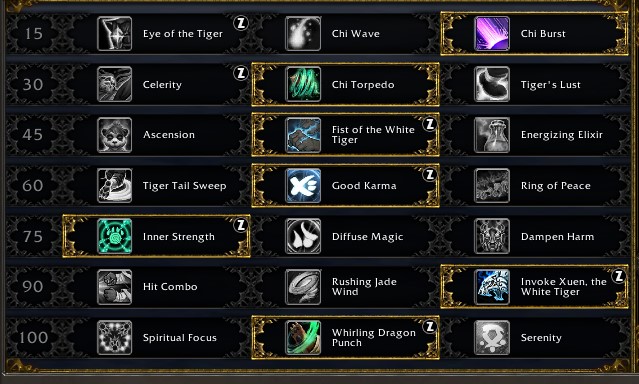This screenshot has width=639, height=384.
Task: Pick the Diffuse Magic talent icon
Action: click(303, 236)
